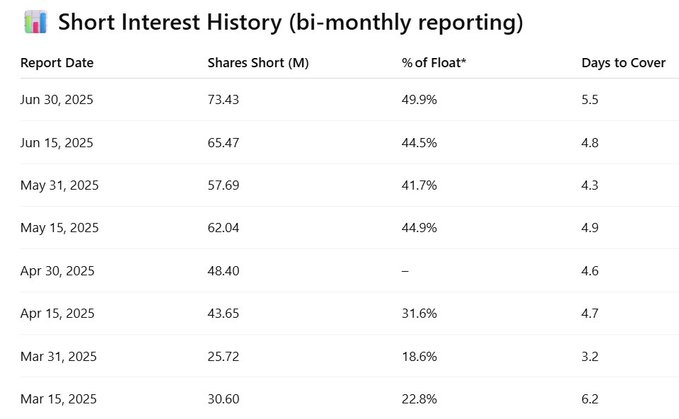The height and width of the screenshot is (419, 679).
Task: Click the bar chart emoji icon
Action: pos(33,21)
